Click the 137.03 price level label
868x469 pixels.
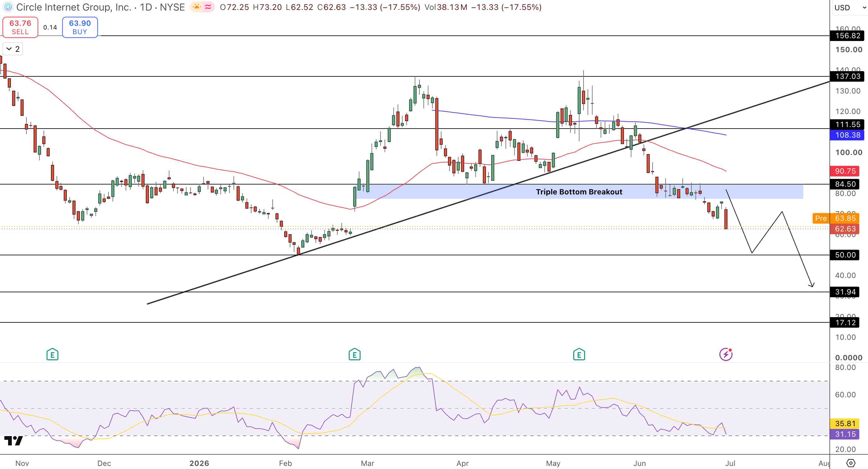pos(847,76)
